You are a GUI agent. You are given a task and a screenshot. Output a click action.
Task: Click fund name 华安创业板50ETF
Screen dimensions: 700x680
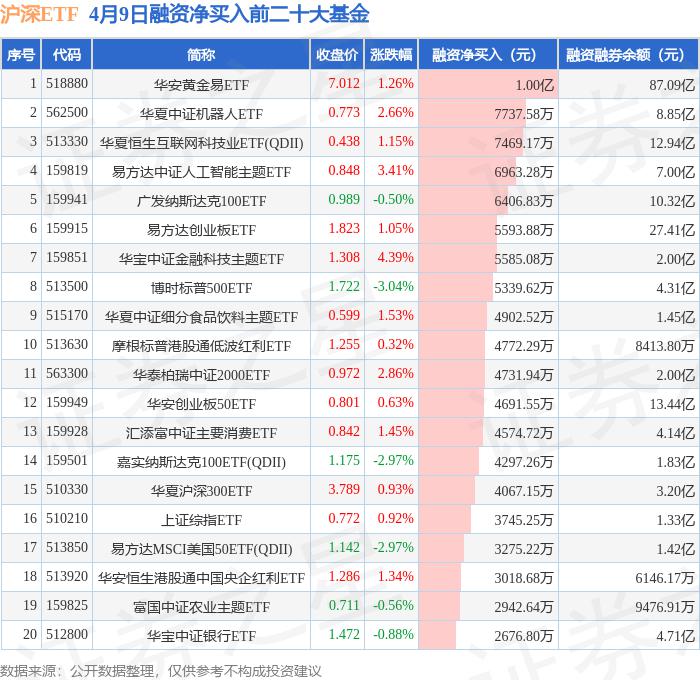coord(201,404)
